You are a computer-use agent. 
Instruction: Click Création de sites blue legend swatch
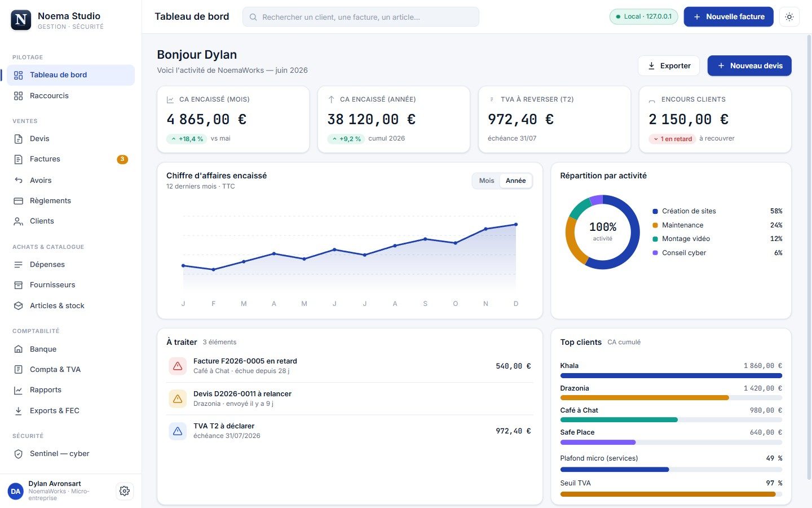tap(655, 211)
